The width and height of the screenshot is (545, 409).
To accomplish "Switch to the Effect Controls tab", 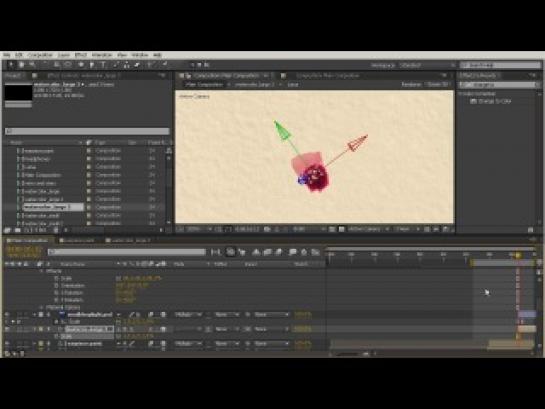I will (x=83, y=75).
